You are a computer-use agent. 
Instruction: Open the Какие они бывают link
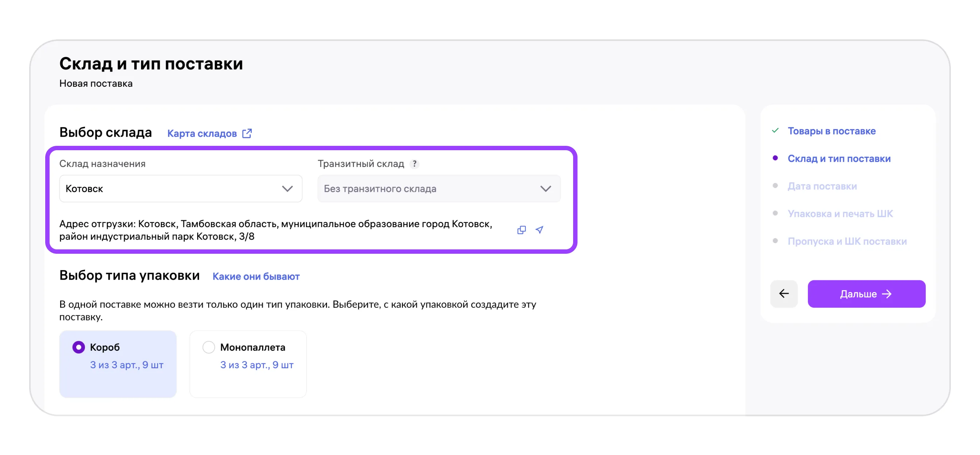tap(256, 277)
